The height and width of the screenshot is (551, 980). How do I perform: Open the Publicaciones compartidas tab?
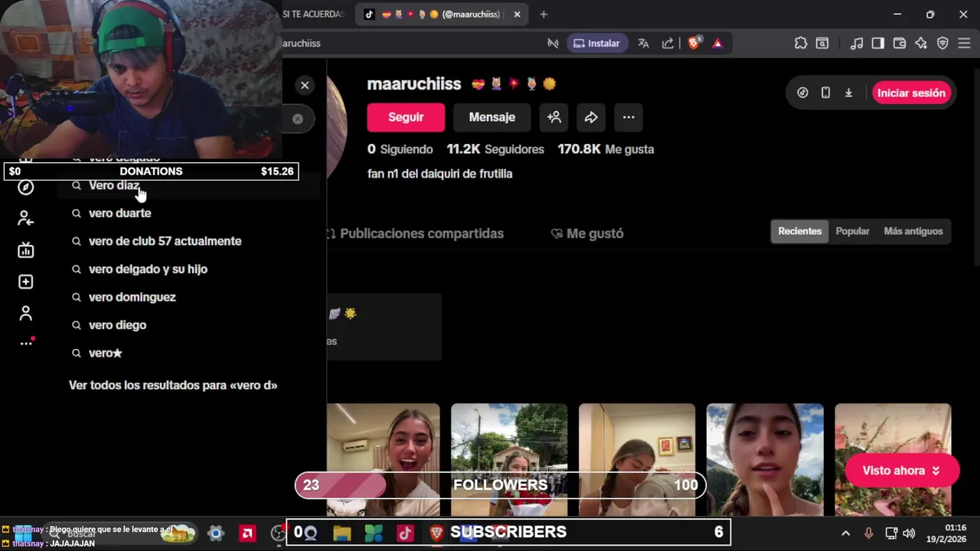pos(415,233)
